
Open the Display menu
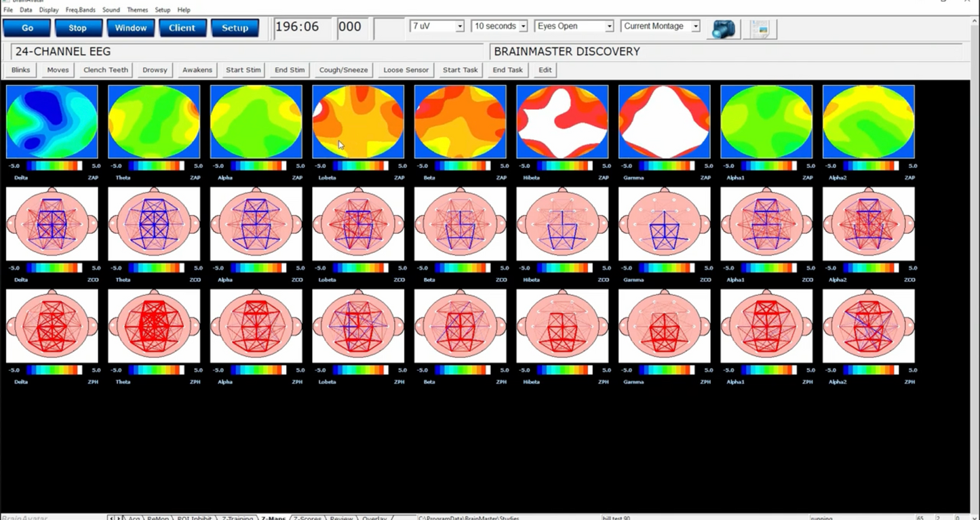pyautogui.click(x=49, y=10)
